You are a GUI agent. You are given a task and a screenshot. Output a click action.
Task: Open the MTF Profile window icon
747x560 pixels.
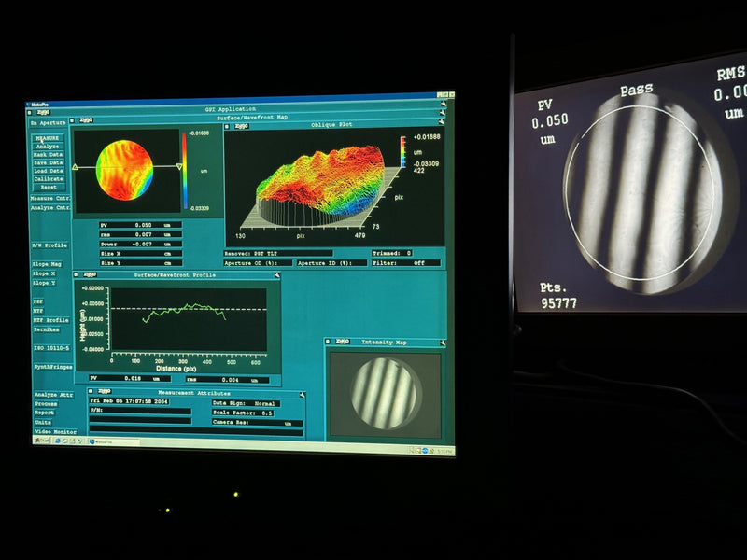point(51,320)
